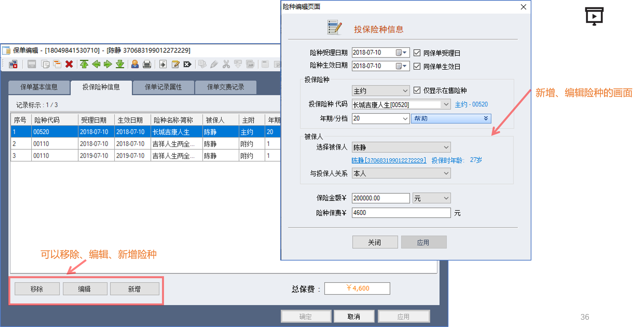
Task: Jump to last record with green down arrow
Action: coord(120,64)
